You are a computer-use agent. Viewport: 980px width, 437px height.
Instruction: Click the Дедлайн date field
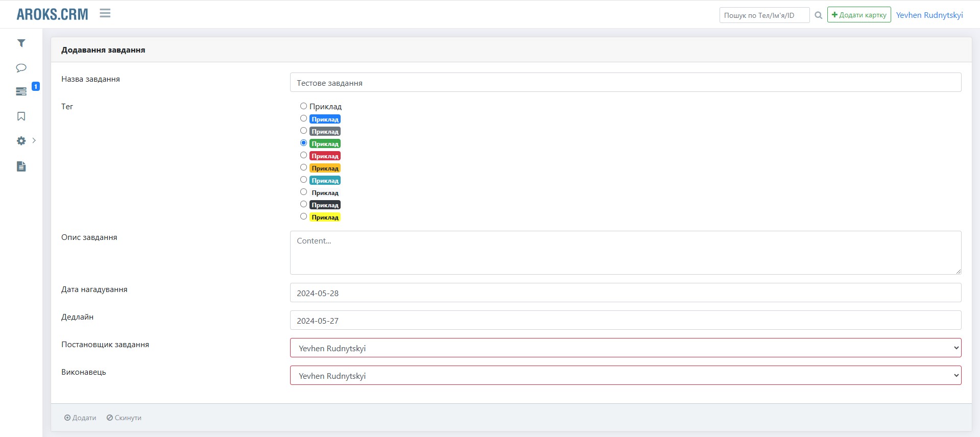(626, 320)
